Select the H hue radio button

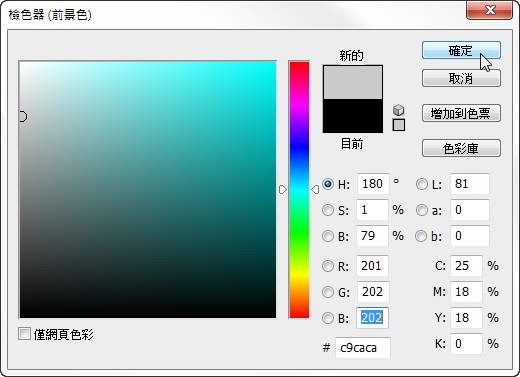point(328,184)
